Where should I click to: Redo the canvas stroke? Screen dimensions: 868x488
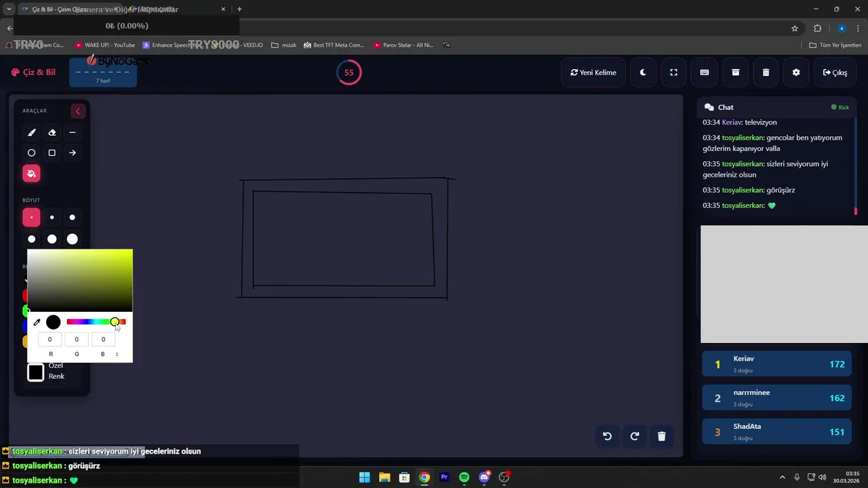[635, 436]
